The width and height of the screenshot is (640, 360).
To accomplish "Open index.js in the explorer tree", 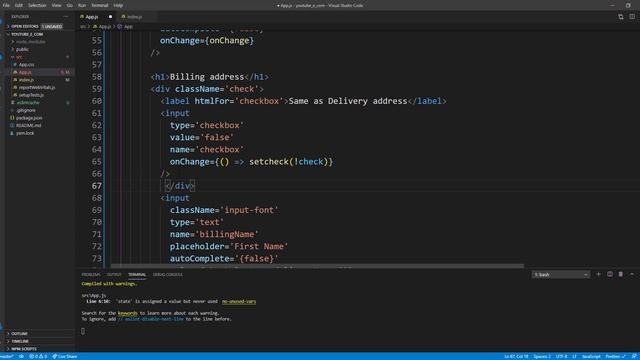I will pos(26,80).
